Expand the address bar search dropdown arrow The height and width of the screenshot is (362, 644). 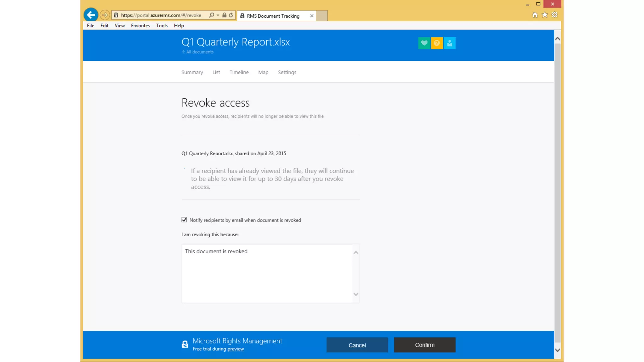pos(218,15)
